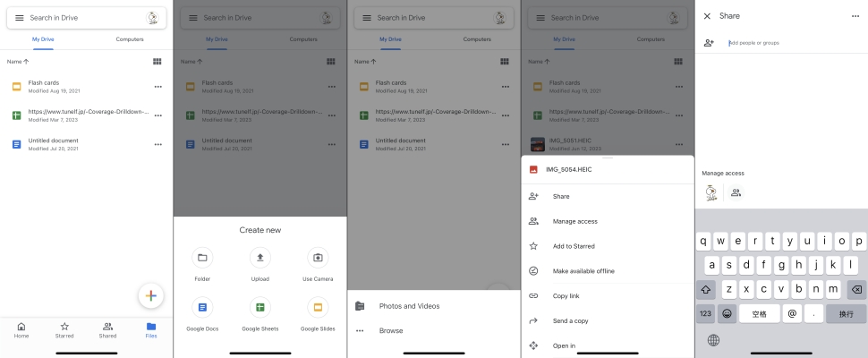The width and height of the screenshot is (868, 358).
Task: Select Browse upload source
Action: (434, 331)
